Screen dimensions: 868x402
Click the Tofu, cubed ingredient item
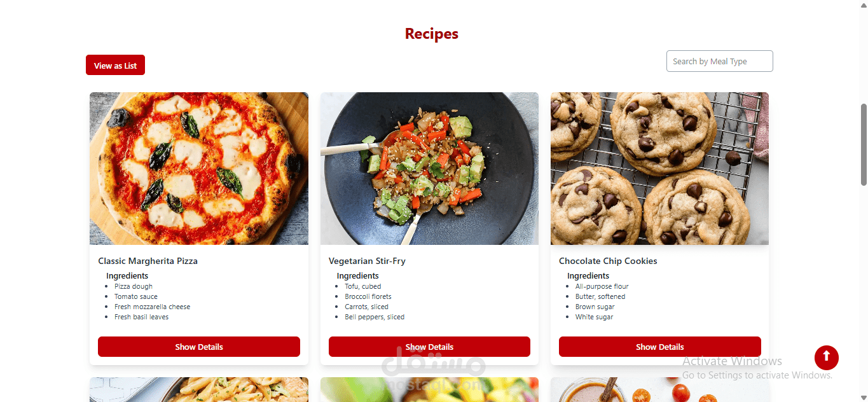(363, 286)
